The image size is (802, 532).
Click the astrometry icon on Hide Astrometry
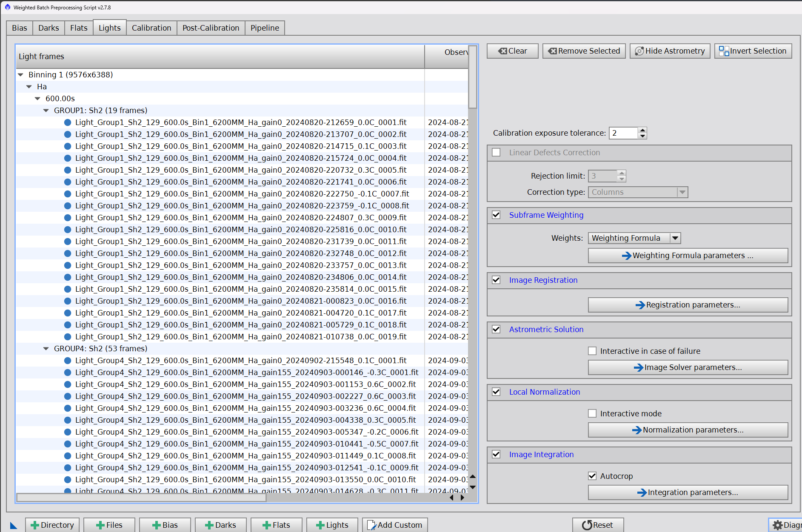tap(639, 51)
